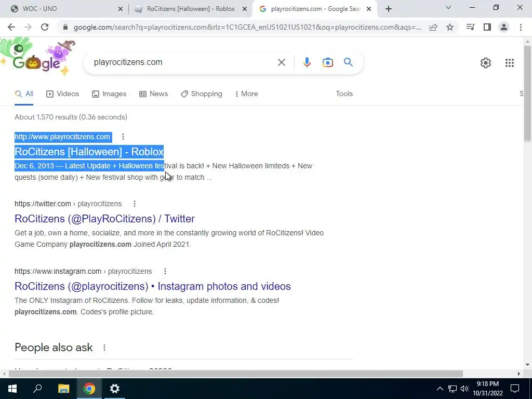Click the http://www.playrocitizens.com URL text
This screenshot has width=532, height=399.
[62, 137]
